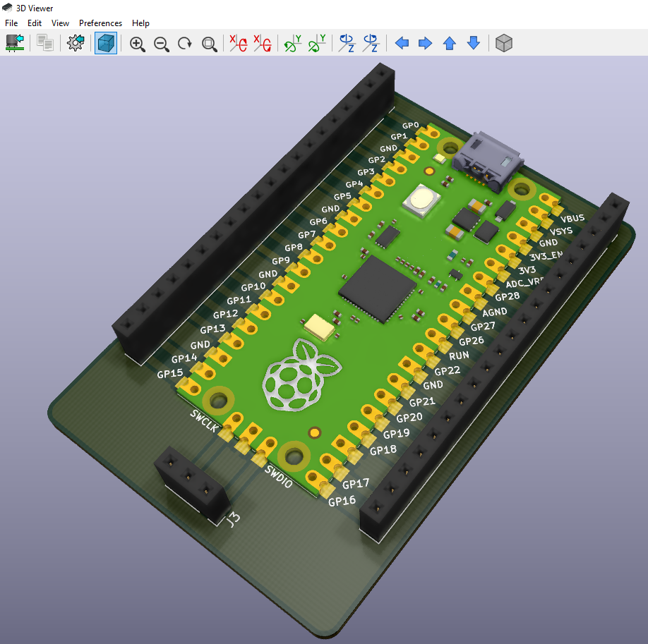The image size is (648, 644).
Task: Flip the board view using cube icon
Action: click(504, 43)
